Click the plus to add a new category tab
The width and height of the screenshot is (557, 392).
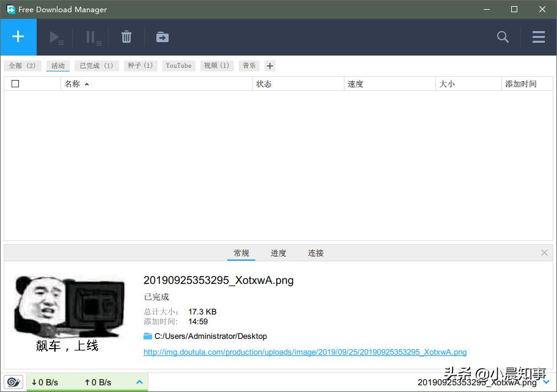pyautogui.click(x=269, y=65)
